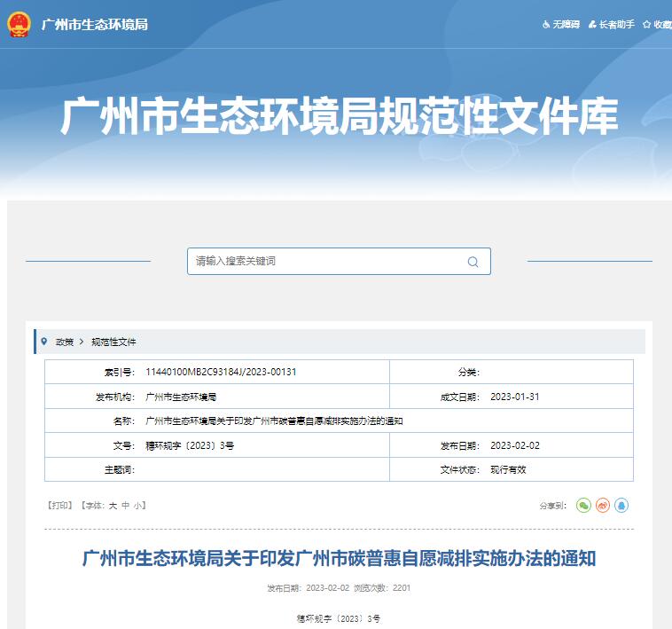Share the notice via WeChat icon
Image resolution: width=672 pixels, height=629 pixels.
583,505
